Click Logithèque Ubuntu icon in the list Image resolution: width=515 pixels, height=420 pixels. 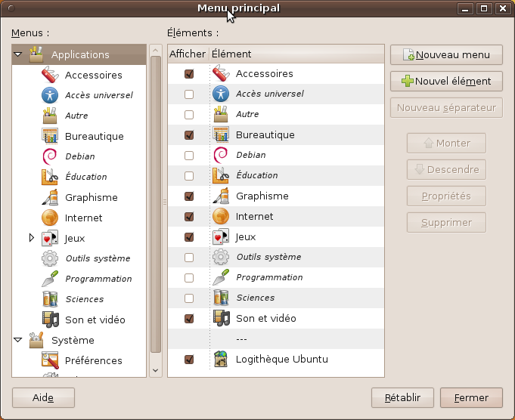pyautogui.click(x=221, y=359)
